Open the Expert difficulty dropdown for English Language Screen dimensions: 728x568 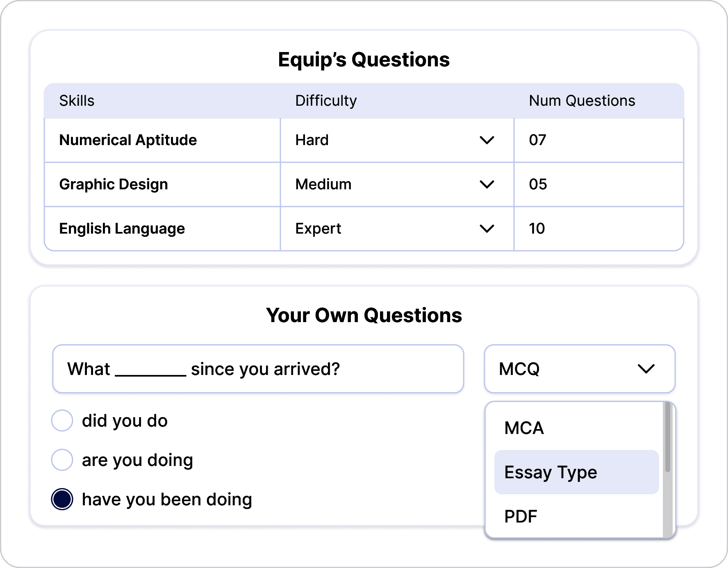pyautogui.click(x=487, y=228)
